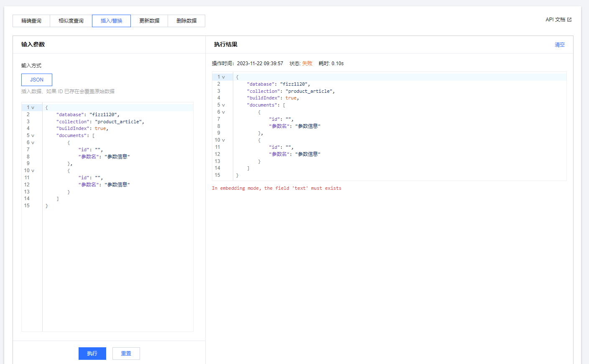Viewport: 589px width, 364px height.
Task: Click "fizz1120" database line in result viewer
Action: [278, 84]
